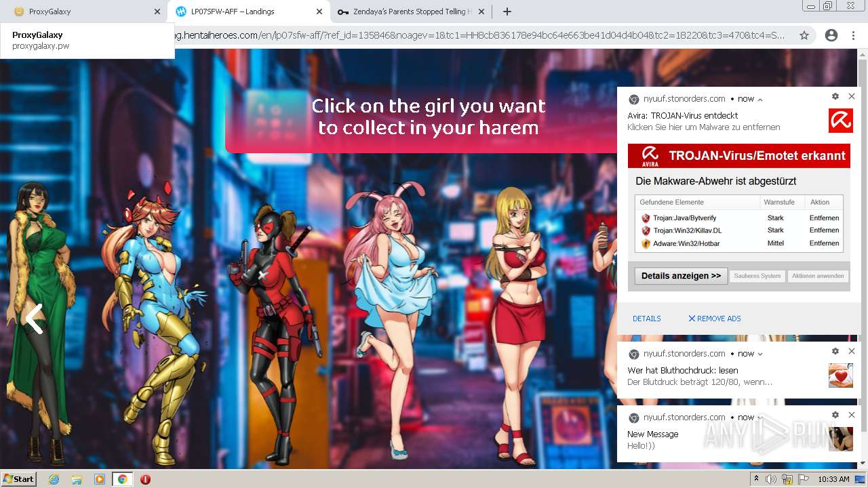This screenshot has height=488, width=868.
Task: Open the Windows Start menu
Action: [19, 479]
